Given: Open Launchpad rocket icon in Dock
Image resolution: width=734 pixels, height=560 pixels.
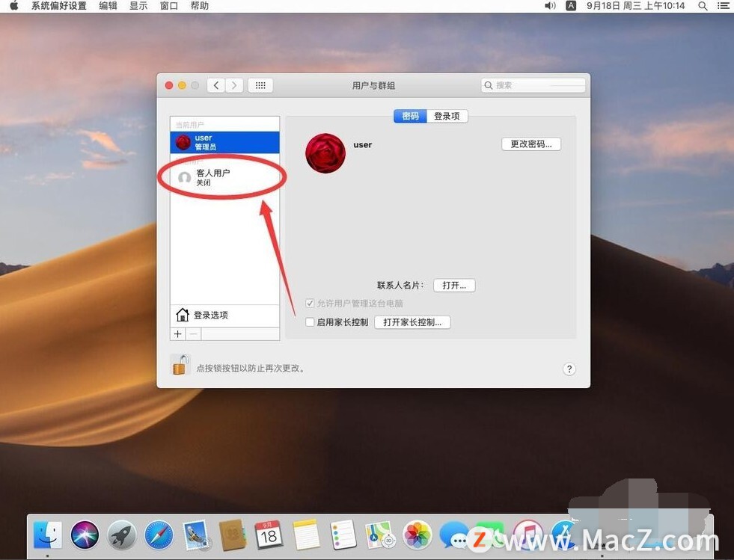Looking at the screenshot, I should tap(122, 535).
